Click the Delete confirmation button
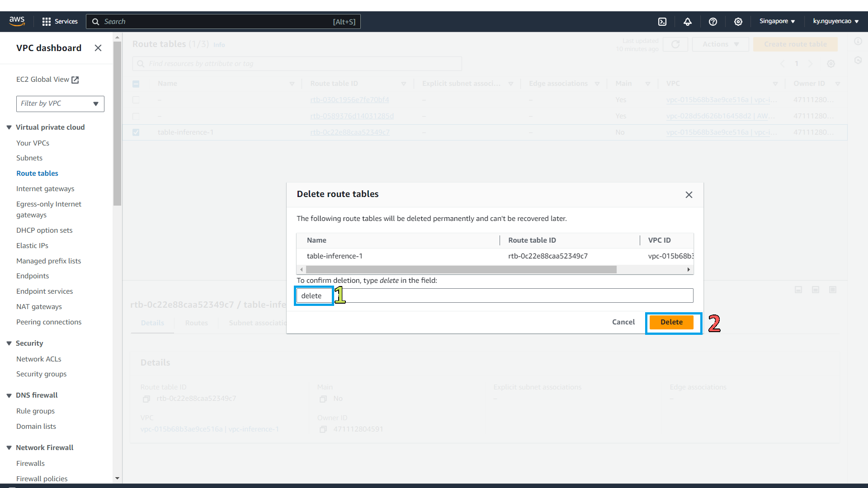This screenshot has height=488, width=868. pos(672,322)
